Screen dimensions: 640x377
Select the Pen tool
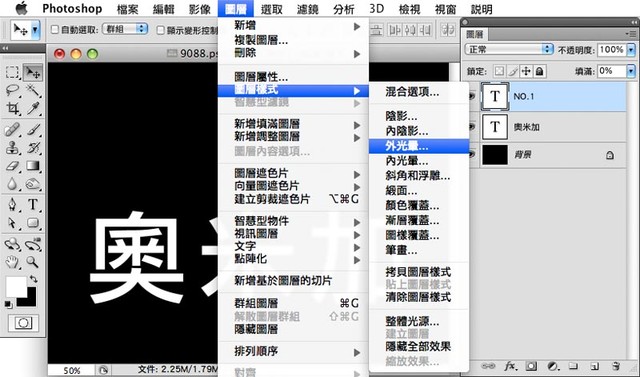click(x=12, y=204)
